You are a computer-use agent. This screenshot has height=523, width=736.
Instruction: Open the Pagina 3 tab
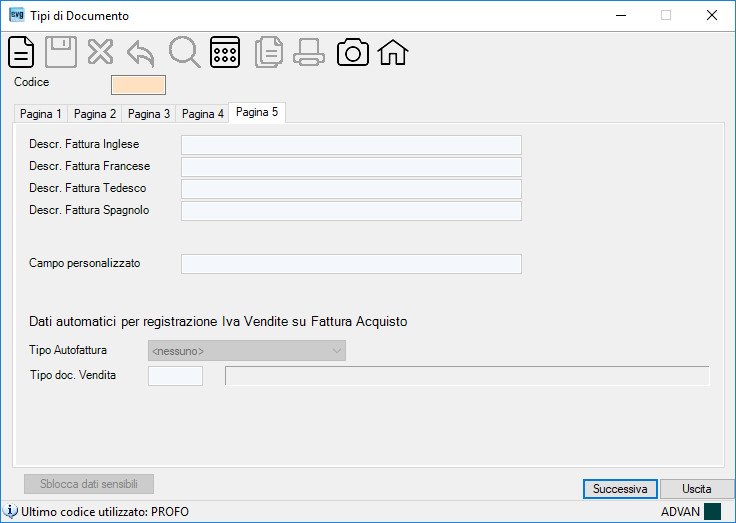click(x=149, y=114)
